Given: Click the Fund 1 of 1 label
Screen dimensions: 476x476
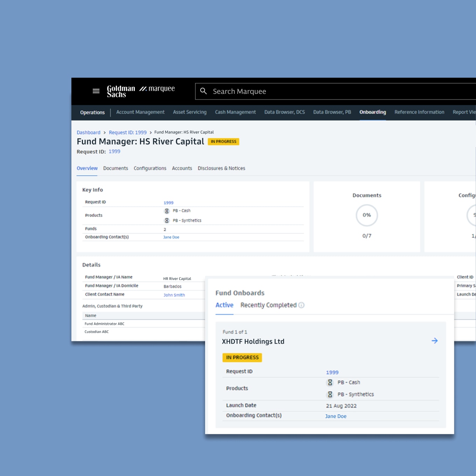Looking at the screenshot, I should point(235,332).
